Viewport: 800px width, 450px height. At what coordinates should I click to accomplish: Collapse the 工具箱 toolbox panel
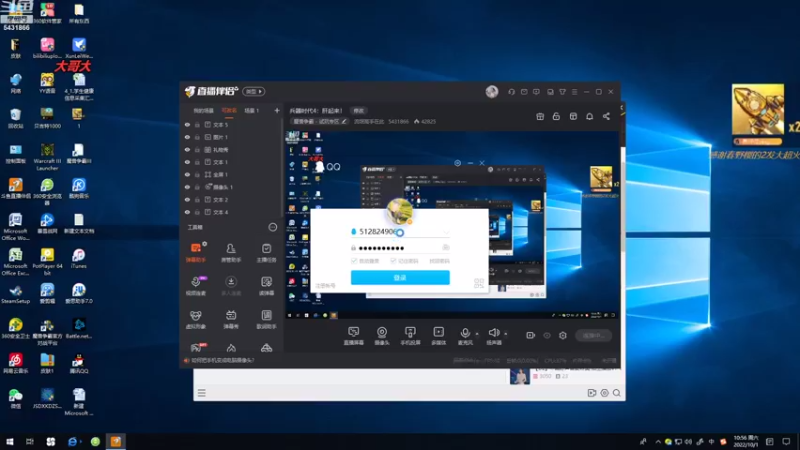coord(273,227)
